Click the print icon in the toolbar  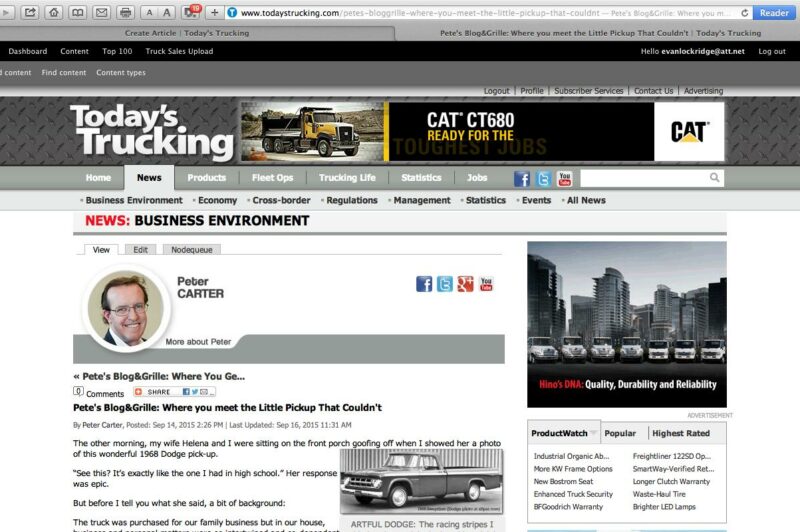125,12
